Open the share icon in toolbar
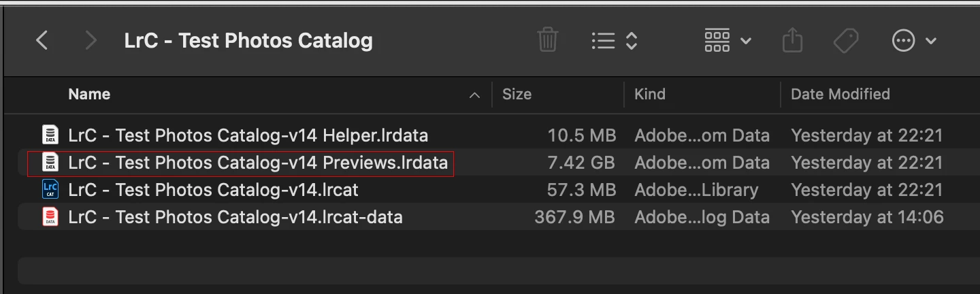 coord(792,41)
